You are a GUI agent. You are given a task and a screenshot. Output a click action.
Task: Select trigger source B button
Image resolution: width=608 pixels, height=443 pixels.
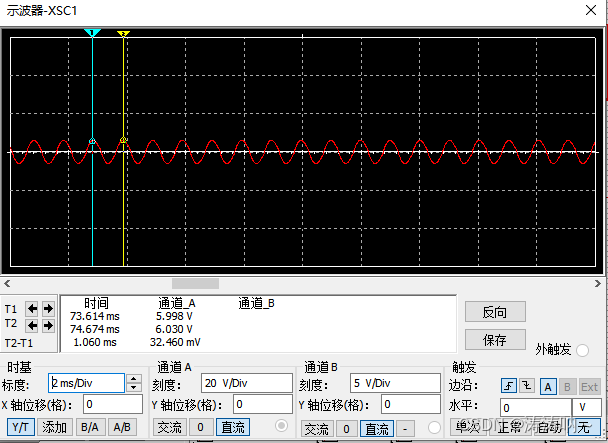pos(567,386)
